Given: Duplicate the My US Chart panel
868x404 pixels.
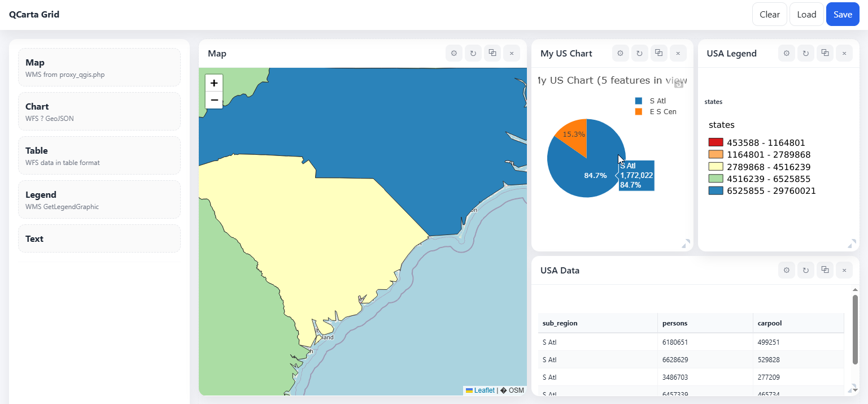Looking at the screenshot, I should [x=658, y=53].
